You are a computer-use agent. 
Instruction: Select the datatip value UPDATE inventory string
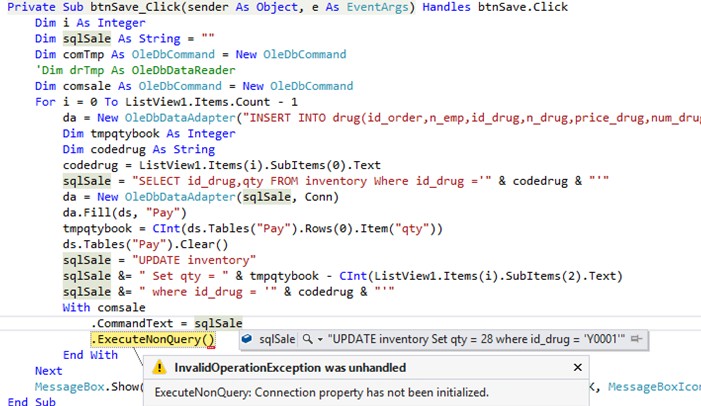click(x=476, y=339)
